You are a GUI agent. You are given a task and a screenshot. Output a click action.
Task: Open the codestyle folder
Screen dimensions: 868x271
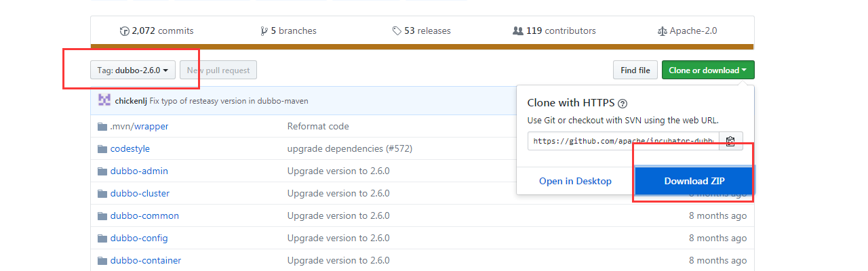point(130,148)
